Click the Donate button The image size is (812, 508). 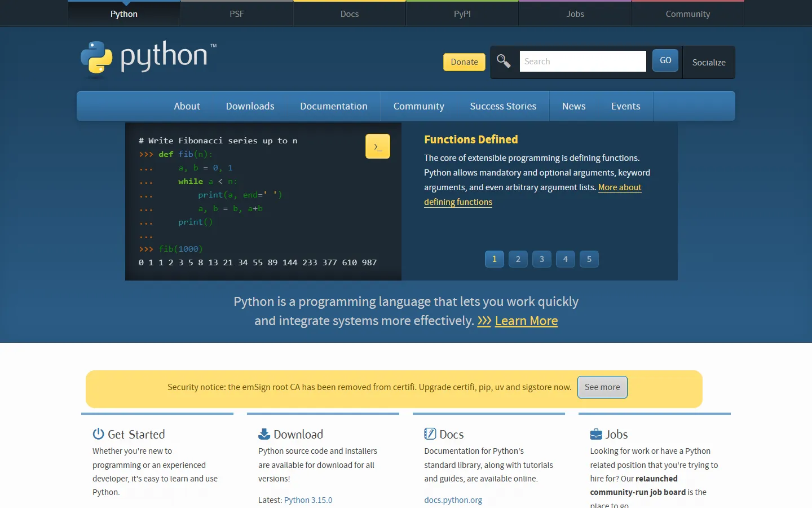[x=465, y=62]
